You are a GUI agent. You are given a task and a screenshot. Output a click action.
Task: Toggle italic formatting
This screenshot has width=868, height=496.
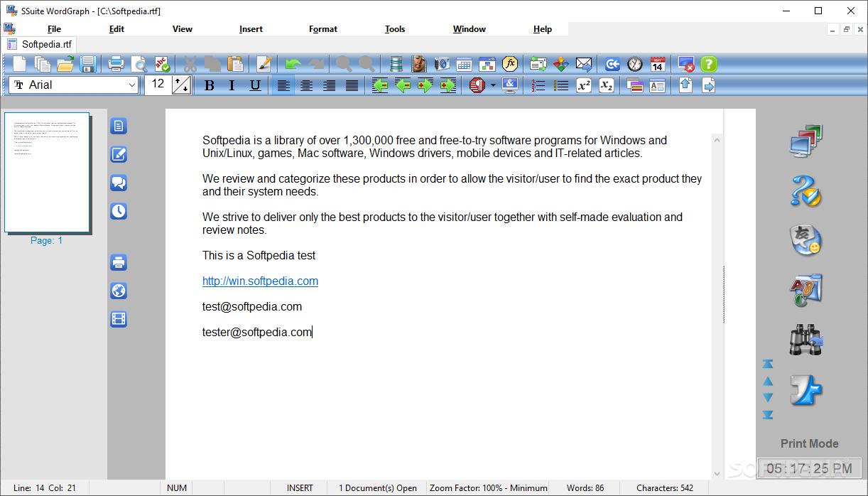tap(232, 85)
